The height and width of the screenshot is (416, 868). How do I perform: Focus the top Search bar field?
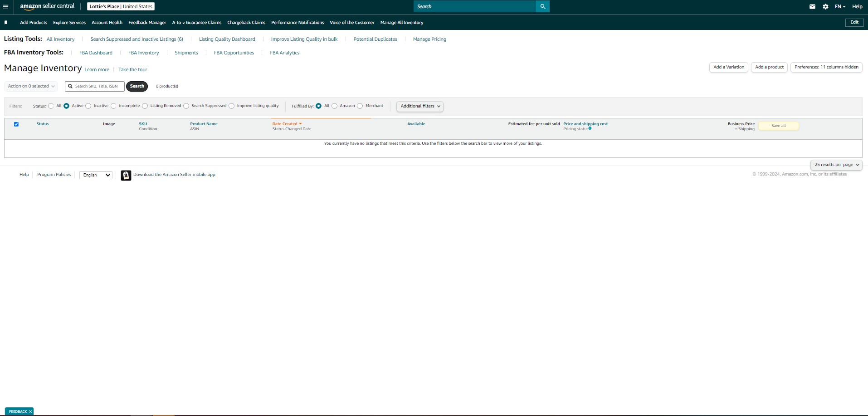pos(475,6)
